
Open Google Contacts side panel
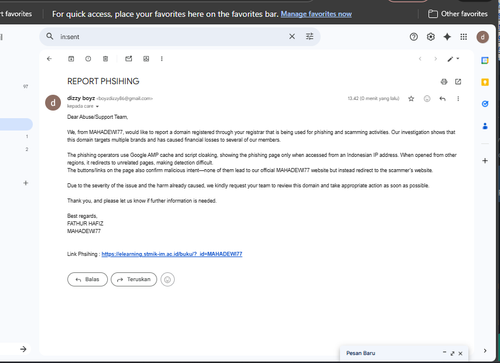tap(485, 126)
